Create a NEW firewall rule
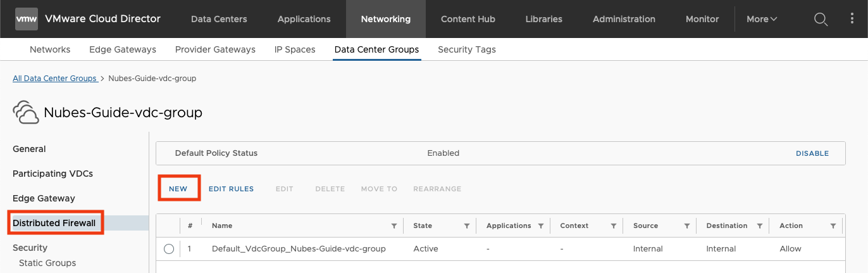This screenshot has width=868, height=273. click(x=178, y=189)
